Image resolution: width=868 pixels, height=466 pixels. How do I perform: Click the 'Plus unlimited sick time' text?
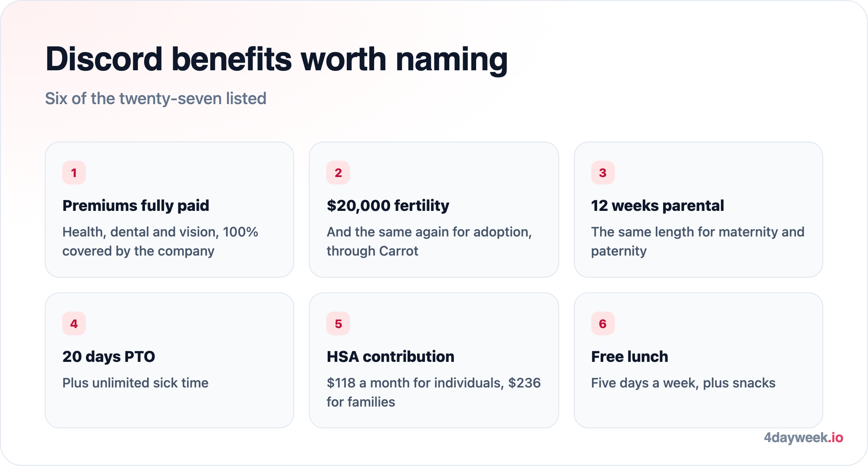[x=135, y=383]
